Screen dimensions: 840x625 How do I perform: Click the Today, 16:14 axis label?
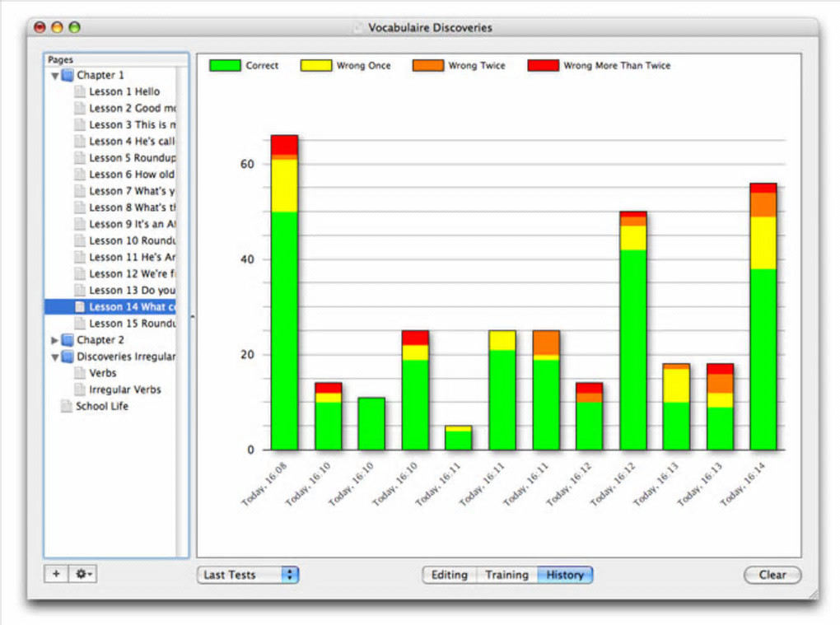[x=743, y=484]
